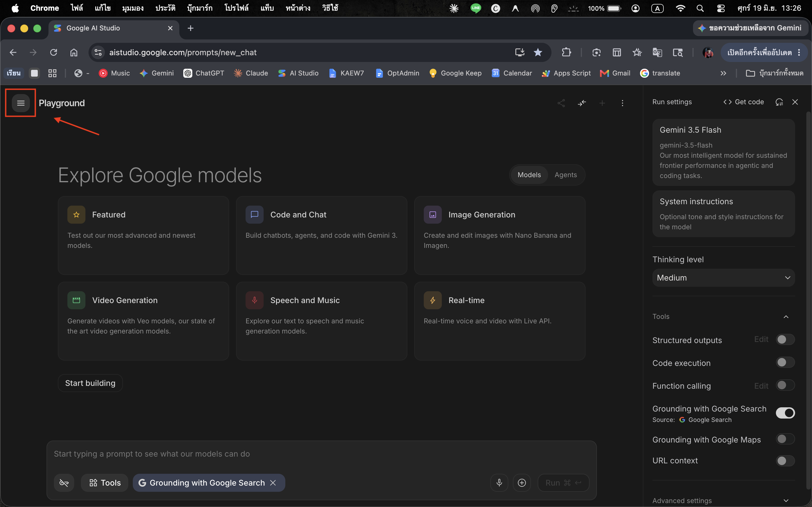Click the plus circle add media icon
812x507 pixels.
click(x=522, y=482)
